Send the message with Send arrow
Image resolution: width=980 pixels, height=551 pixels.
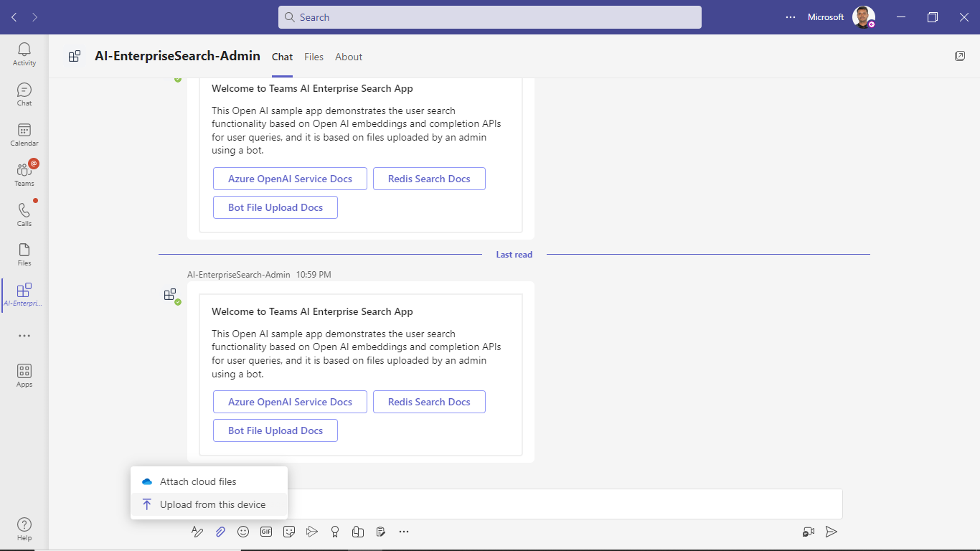tap(831, 532)
